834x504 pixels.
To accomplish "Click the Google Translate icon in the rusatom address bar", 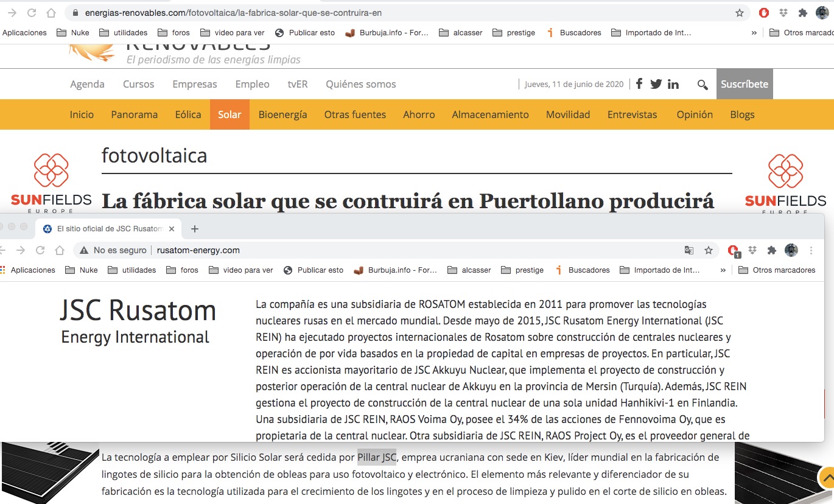I will tap(689, 250).
